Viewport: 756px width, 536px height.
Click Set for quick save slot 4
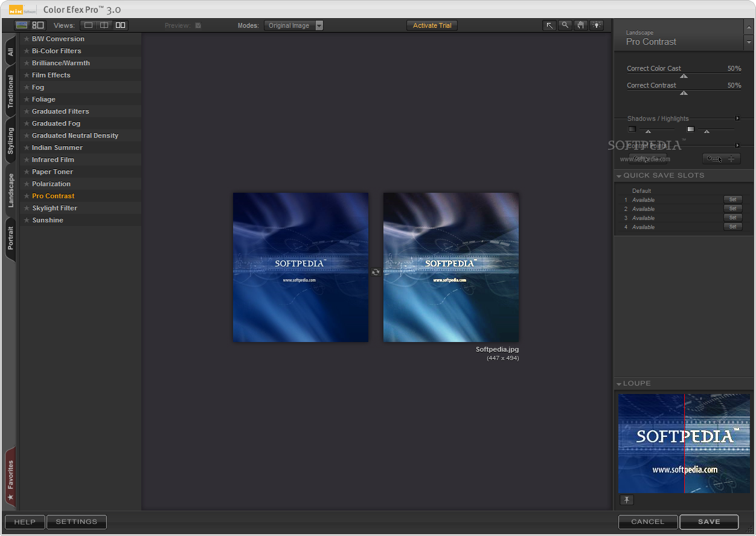pos(732,227)
